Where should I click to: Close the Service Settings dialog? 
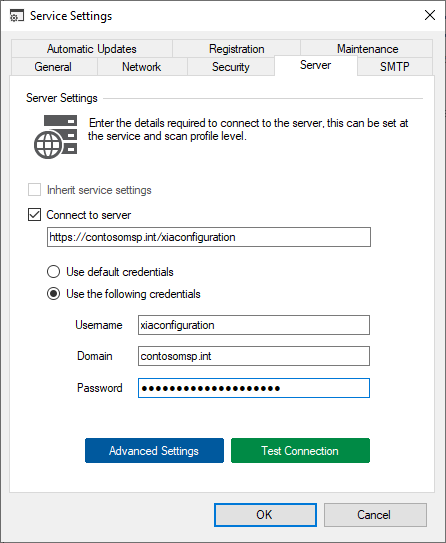click(430, 15)
